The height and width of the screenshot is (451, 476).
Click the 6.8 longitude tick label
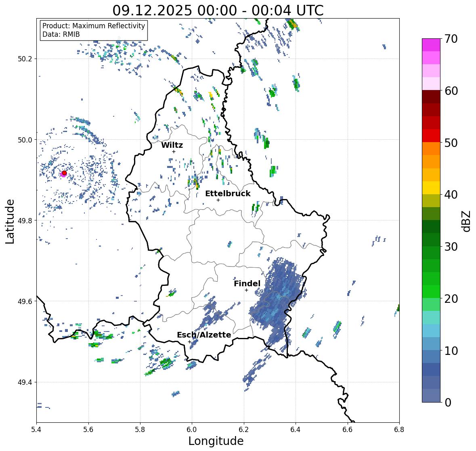(399, 430)
